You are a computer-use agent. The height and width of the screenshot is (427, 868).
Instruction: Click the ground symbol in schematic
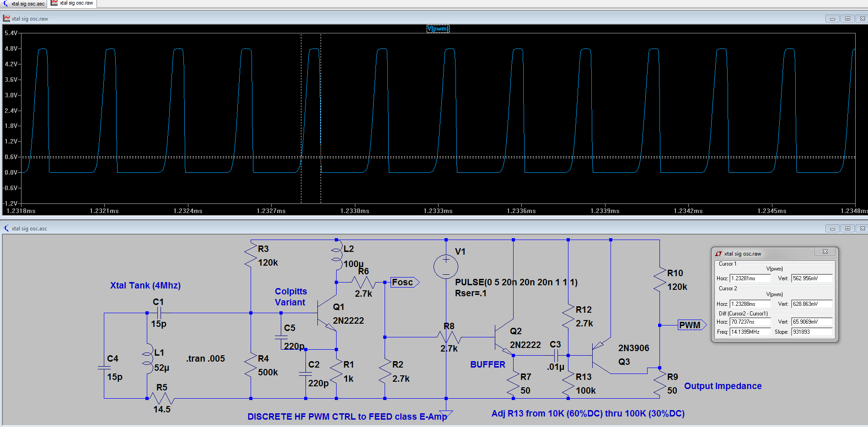pyautogui.click(x=446, y=414)
